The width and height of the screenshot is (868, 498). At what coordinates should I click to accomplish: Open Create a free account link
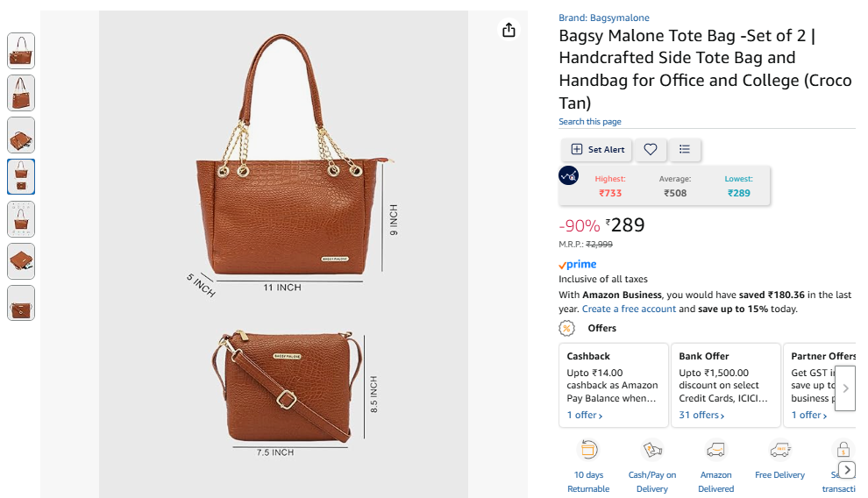pyautogui.click(x=629, y=309)
